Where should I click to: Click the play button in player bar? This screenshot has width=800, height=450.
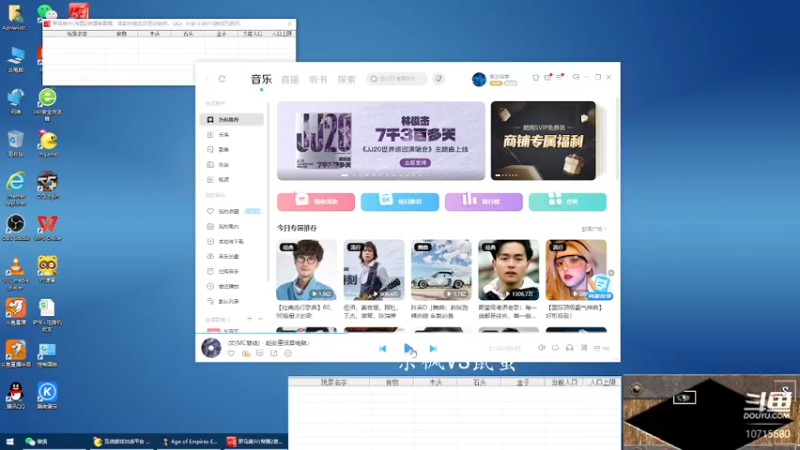(x=408, y=348)
